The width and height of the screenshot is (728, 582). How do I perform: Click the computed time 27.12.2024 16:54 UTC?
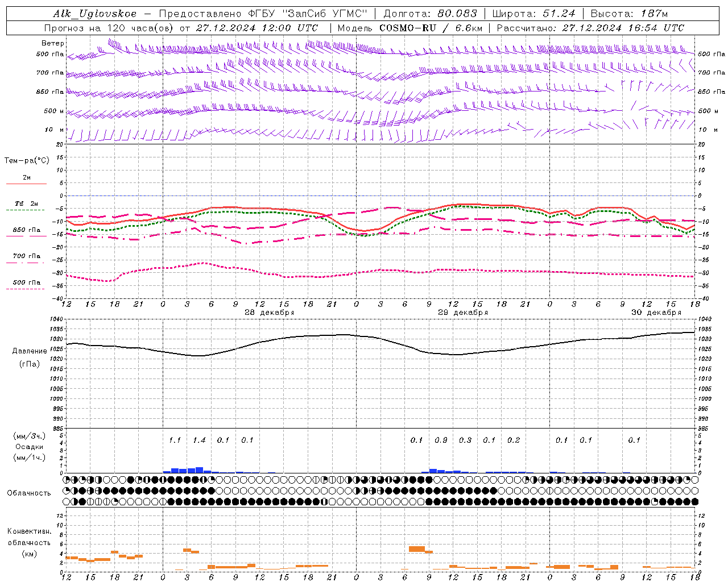tap(623, 28)
